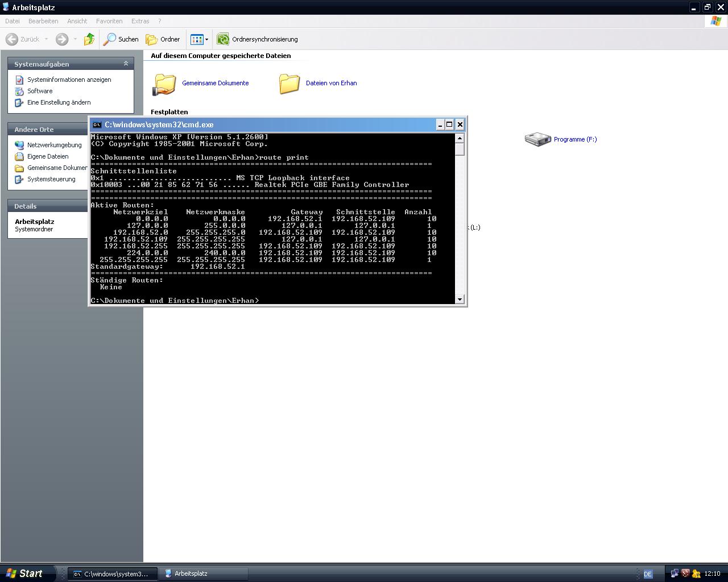Open the Systemsteuerung link
728x582 pixels.
pyautogui.click(x=51, y=179)
